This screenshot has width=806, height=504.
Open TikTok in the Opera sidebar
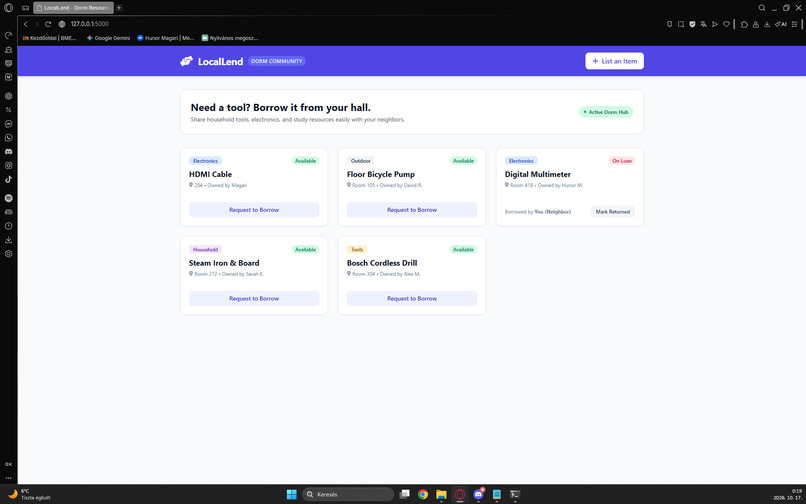8,179
